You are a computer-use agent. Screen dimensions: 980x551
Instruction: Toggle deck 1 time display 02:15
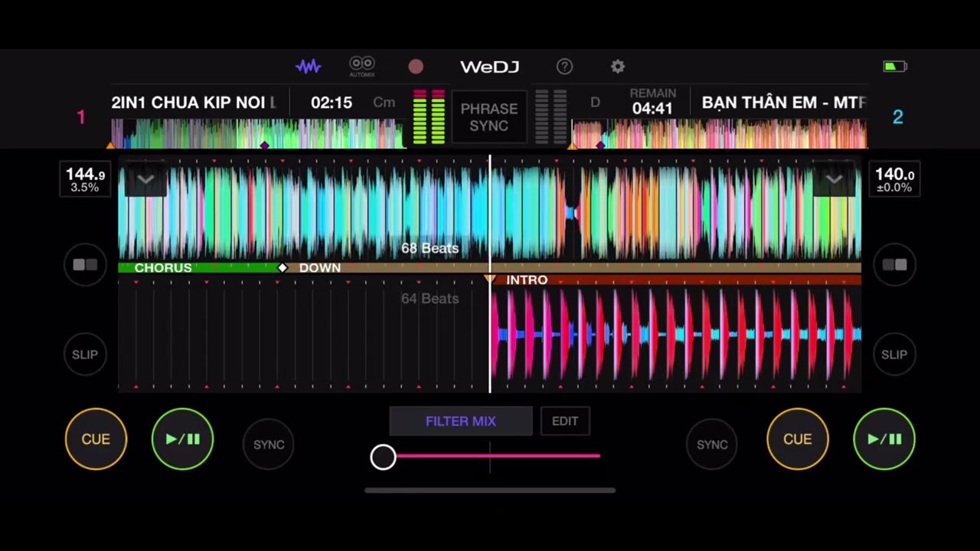(x=332, y=103)
